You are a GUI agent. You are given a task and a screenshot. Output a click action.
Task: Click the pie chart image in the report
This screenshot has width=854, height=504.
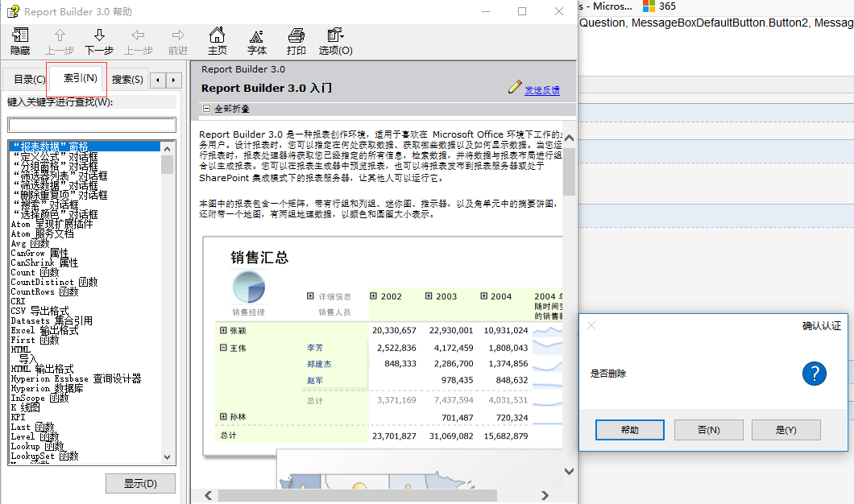249,287
